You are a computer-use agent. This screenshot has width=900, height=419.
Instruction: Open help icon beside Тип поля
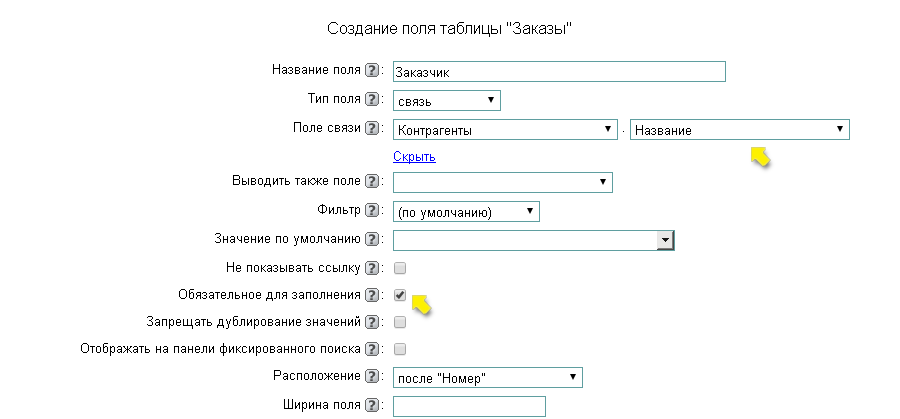[x=372, y=99]
